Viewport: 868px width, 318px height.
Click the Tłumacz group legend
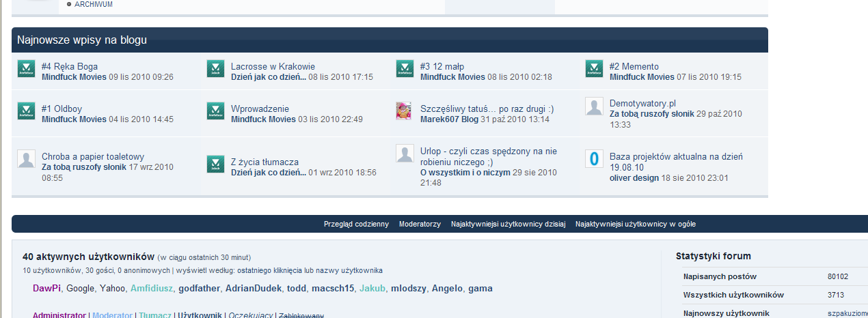(x=154, y=315)
